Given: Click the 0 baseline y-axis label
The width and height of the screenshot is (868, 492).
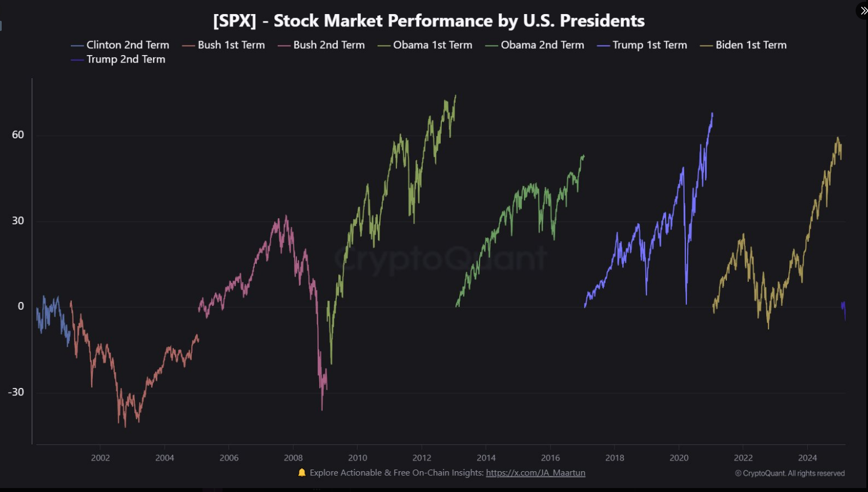Looking at the screenshot, I should [x=21, y=306].
